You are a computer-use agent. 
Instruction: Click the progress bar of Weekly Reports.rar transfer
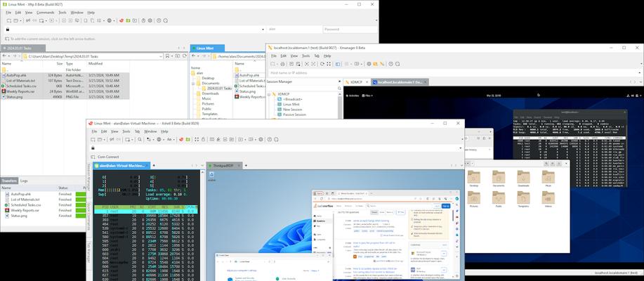coord(81,210)
